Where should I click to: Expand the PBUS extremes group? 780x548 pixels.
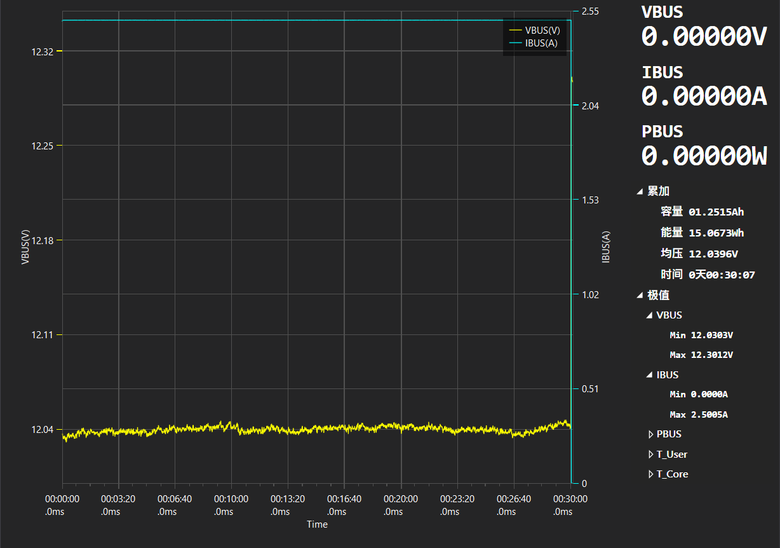[651, 435]
